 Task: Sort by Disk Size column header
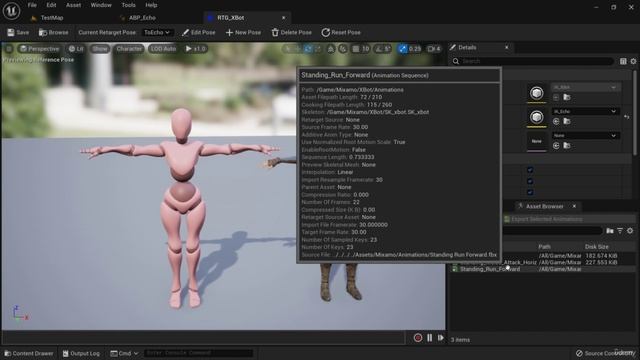597,247
